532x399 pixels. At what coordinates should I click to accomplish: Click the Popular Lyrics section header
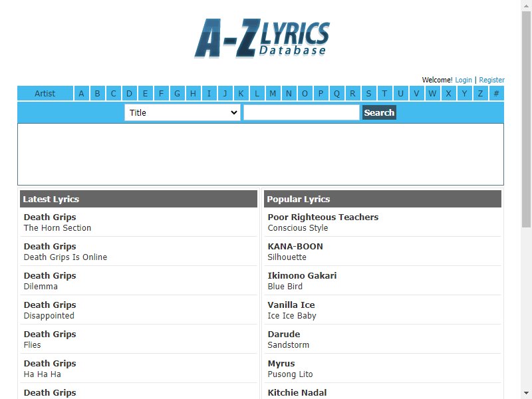coord(382,199)
